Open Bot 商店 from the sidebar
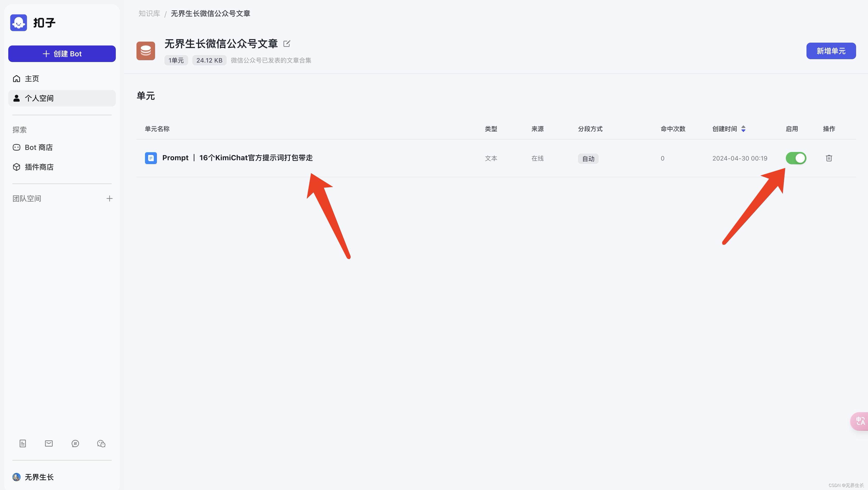 click(39, 147)
